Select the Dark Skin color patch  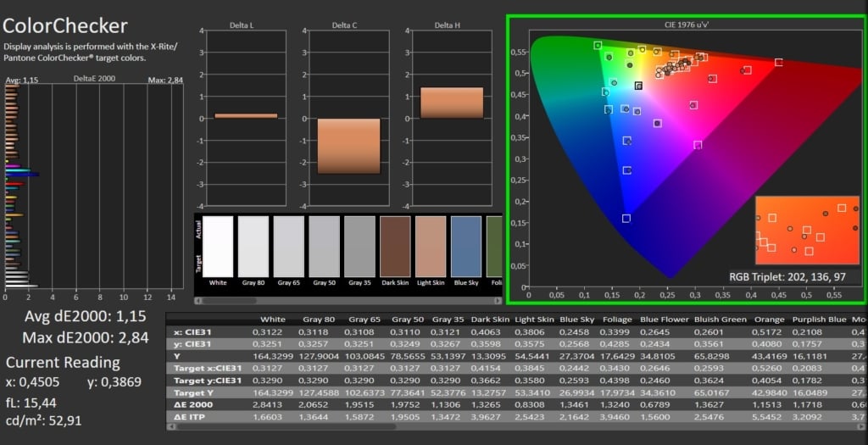tap(395, 247)
